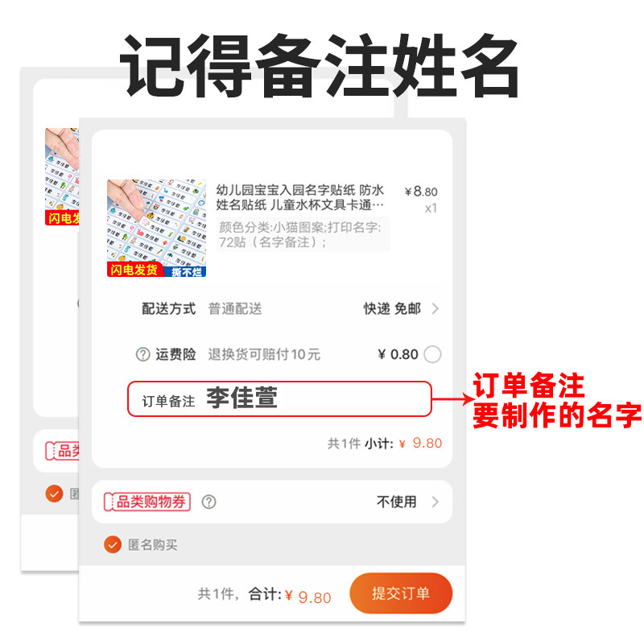
Task: Expand the 不使用 coupon chevron
Action: (x=436, y=502)
